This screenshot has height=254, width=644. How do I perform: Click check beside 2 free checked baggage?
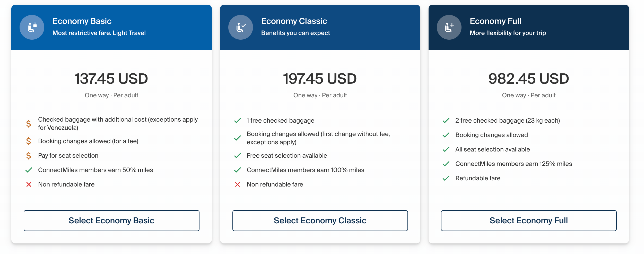click(446, 121)
